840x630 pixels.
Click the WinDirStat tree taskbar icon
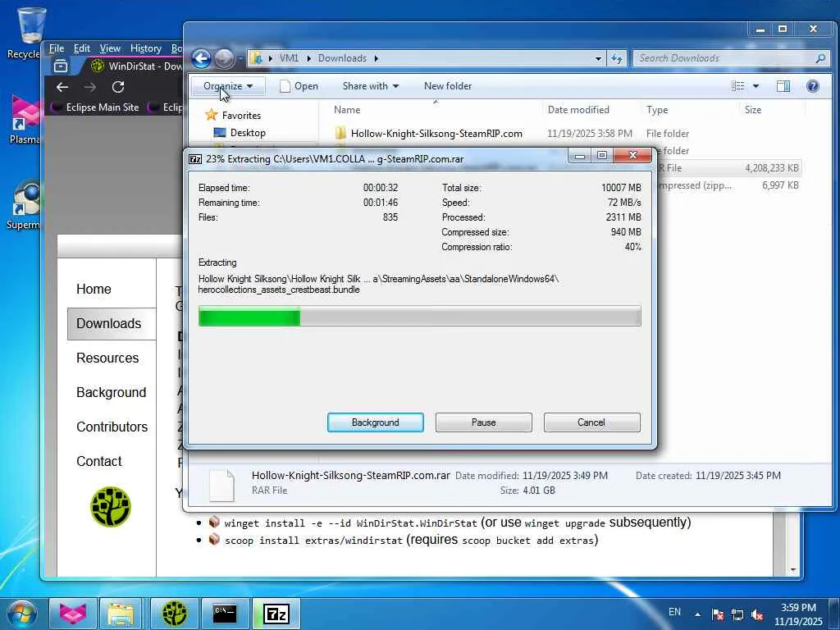(x=174, y=614)
